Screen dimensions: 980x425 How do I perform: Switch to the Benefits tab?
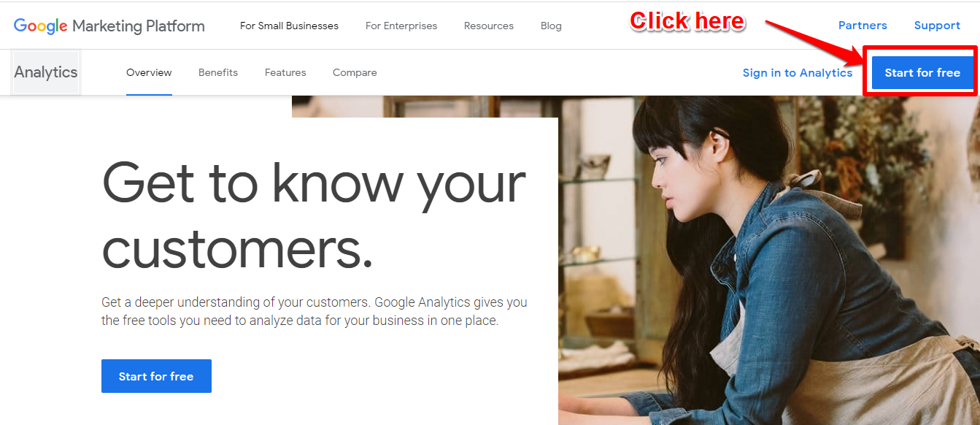(x=218, y=72)
